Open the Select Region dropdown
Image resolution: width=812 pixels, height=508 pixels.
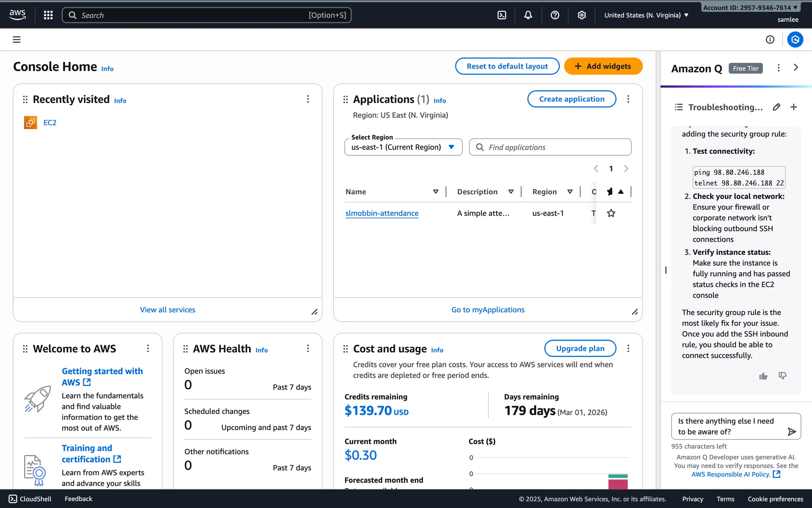(x=403, y=147)
